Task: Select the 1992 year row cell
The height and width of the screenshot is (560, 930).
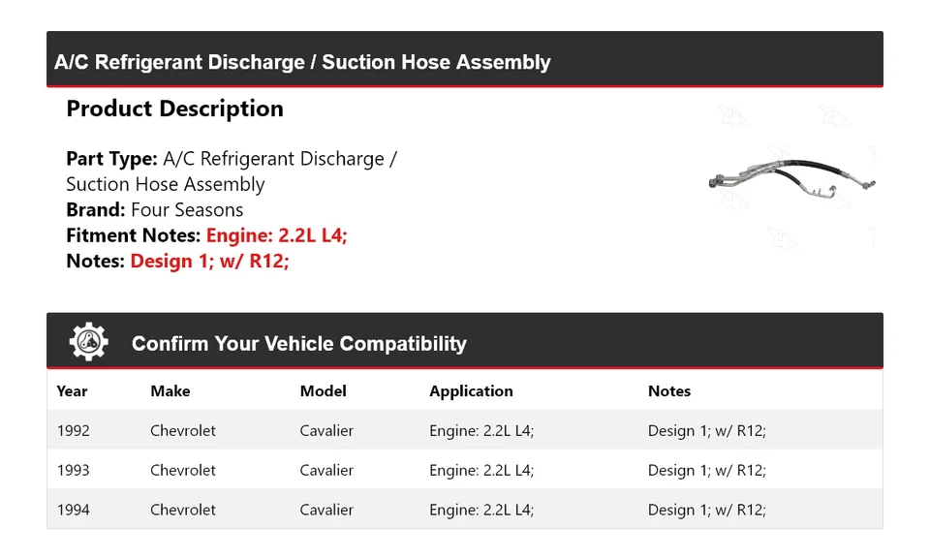Action: (x=73, y=430)
